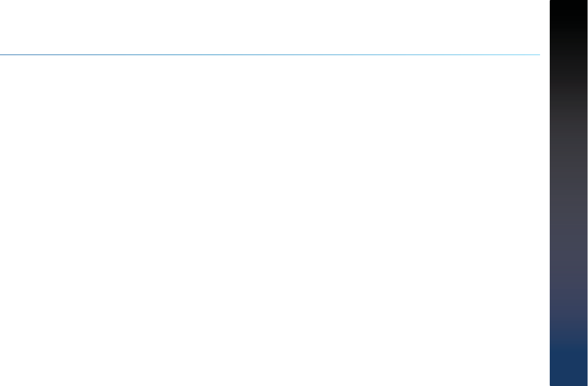Click the midpoint of the blue divider line
Screen dimensions: 588x386
[x=270, y=55]
